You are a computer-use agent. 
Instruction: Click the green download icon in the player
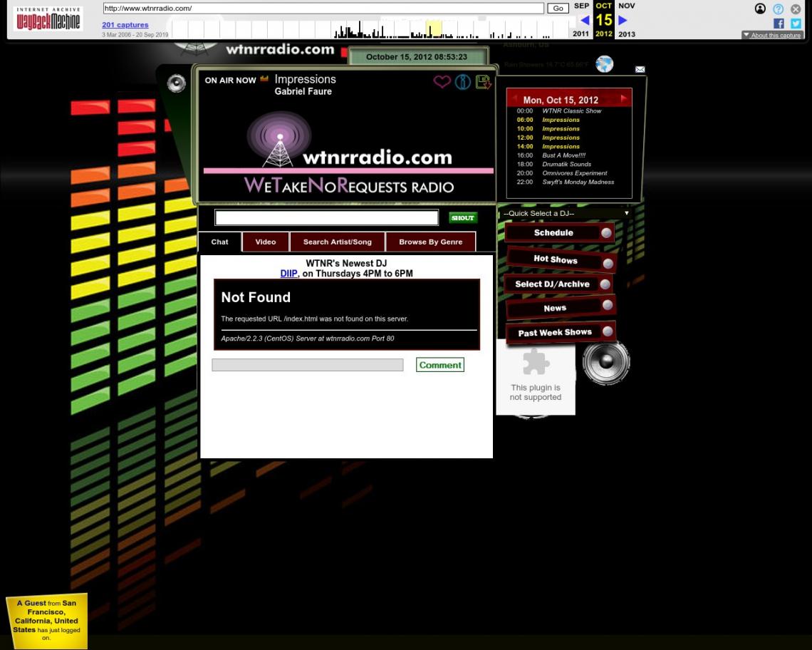483,82
